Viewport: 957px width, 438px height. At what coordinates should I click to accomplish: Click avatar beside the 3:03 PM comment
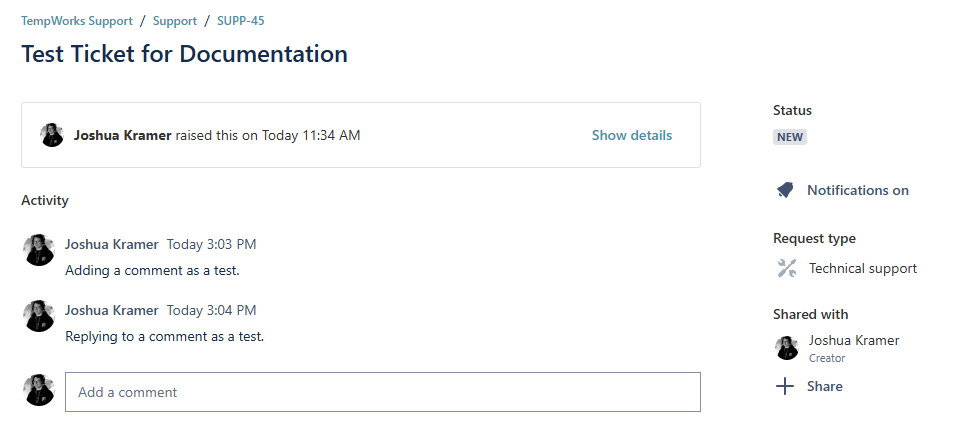point(39,250)
